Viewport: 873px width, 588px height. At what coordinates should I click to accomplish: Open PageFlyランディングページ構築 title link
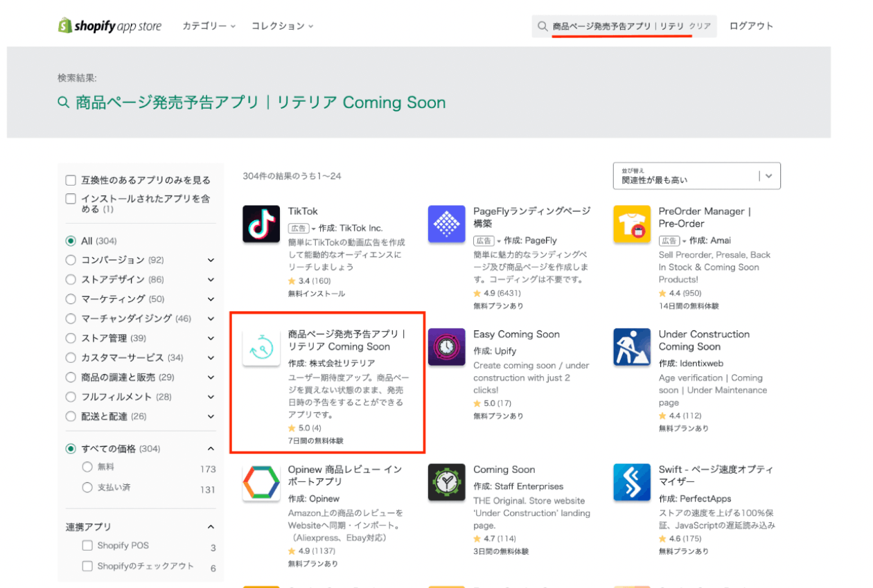coord(532,217)
